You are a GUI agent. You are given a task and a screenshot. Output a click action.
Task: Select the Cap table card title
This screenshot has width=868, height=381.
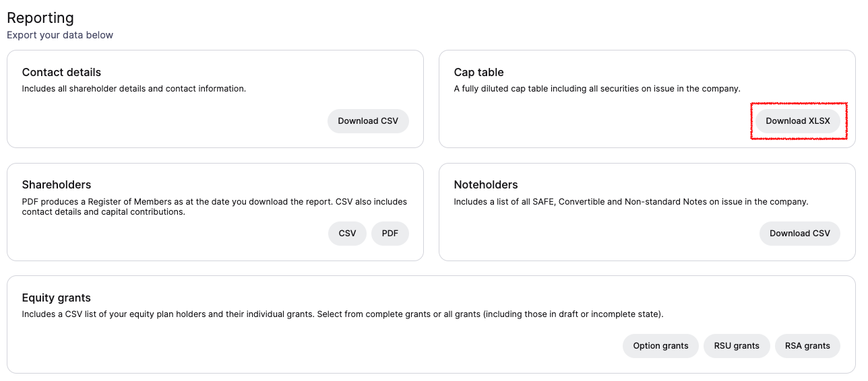478,72
